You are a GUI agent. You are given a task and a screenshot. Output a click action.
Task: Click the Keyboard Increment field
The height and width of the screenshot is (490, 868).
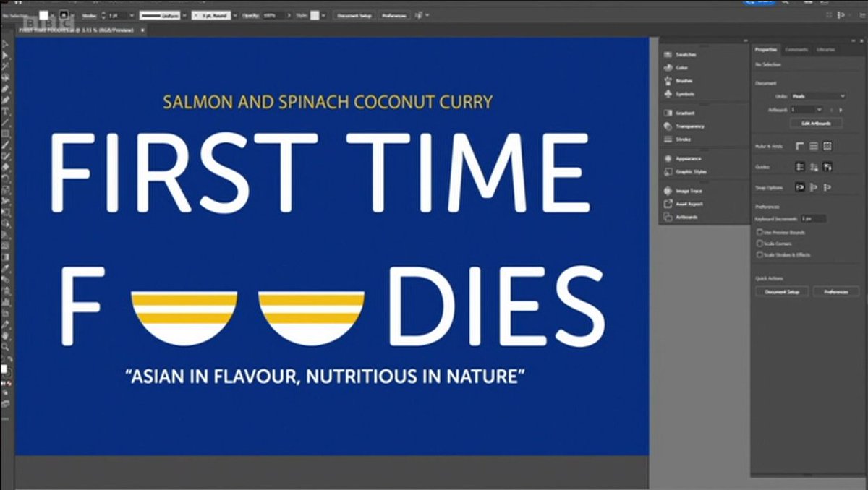813,218
